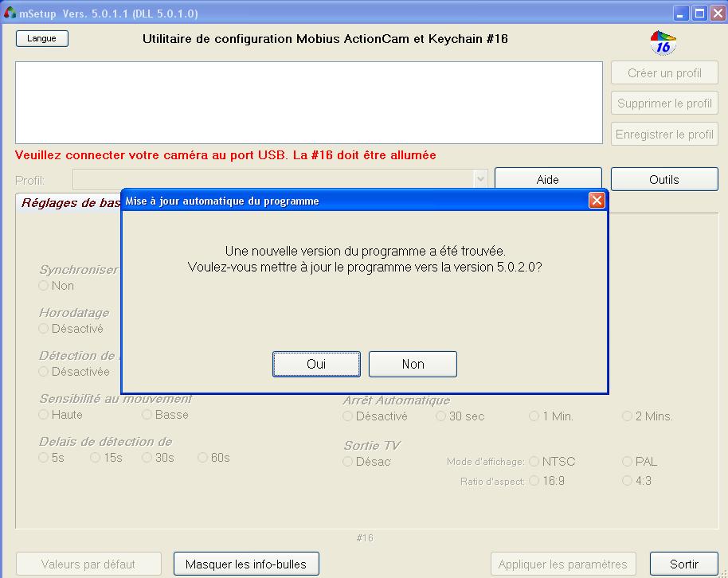Select Désactivé under Horodatage
The image size is (728, 578).
44,329
